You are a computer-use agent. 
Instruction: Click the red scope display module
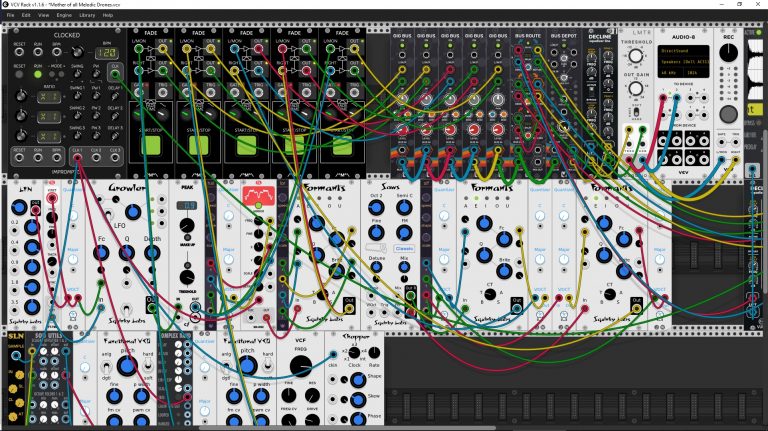259,196
